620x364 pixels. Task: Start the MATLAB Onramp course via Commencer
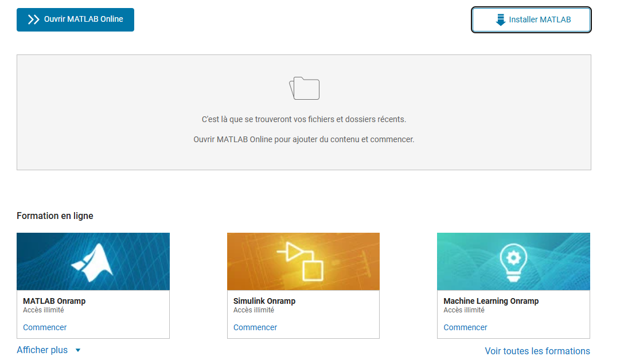pos(45,327)
